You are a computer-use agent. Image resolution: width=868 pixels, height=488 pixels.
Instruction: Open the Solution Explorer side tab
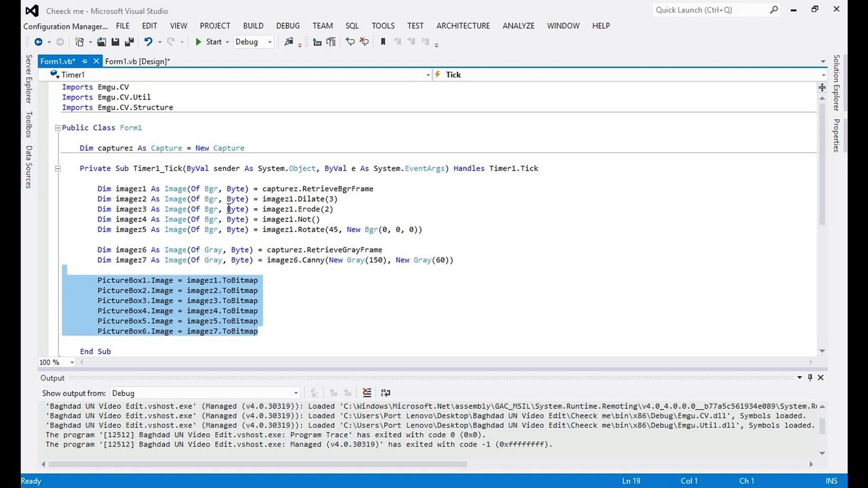pyautogui.click(x=837, y=83)
